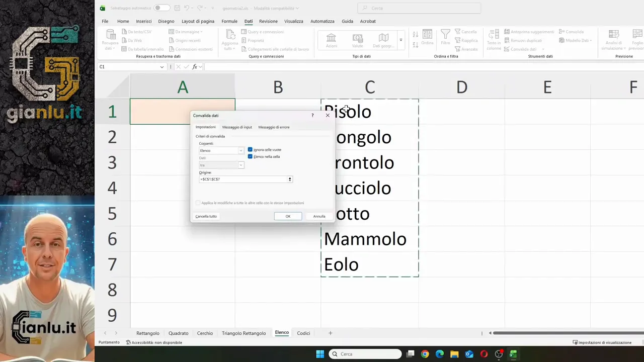Click the Undo arrow in the quick access toolbar
The image size is (644, 362).
pos(186,8)
